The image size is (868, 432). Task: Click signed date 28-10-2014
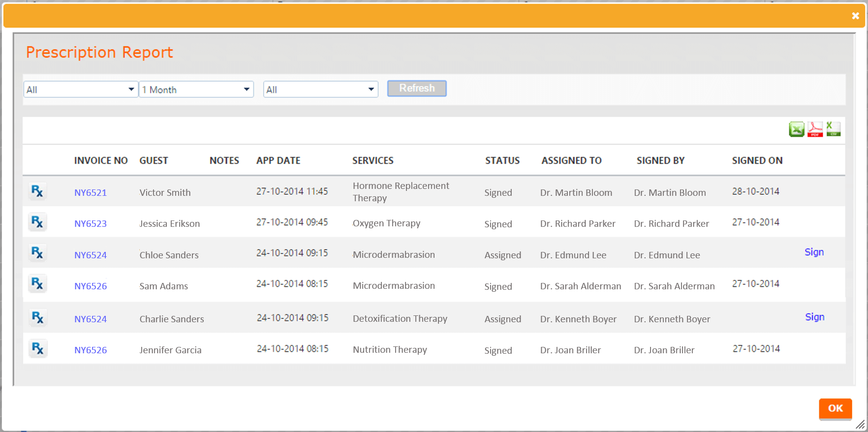pos(755,191)
